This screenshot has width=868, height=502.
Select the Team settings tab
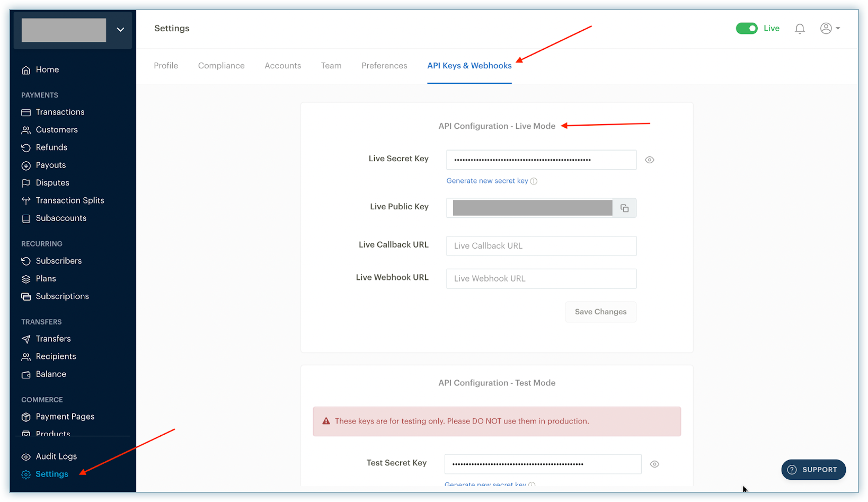(331, 66)
